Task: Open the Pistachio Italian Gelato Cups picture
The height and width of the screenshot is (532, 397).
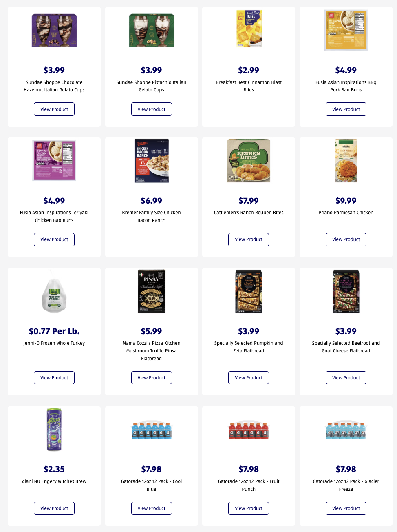Action: pos(152,30)
